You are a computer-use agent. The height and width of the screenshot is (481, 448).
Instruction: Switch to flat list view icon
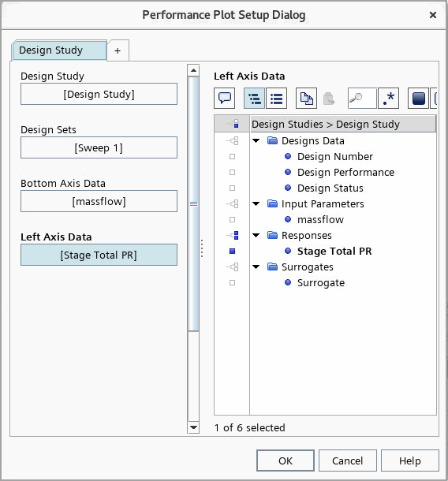(277, 99)
